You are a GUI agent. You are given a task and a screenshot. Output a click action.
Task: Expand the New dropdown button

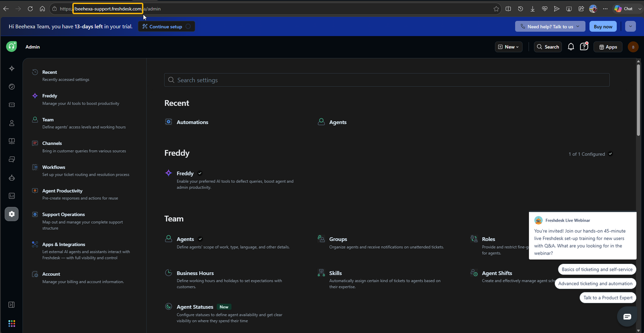(509, 47)
